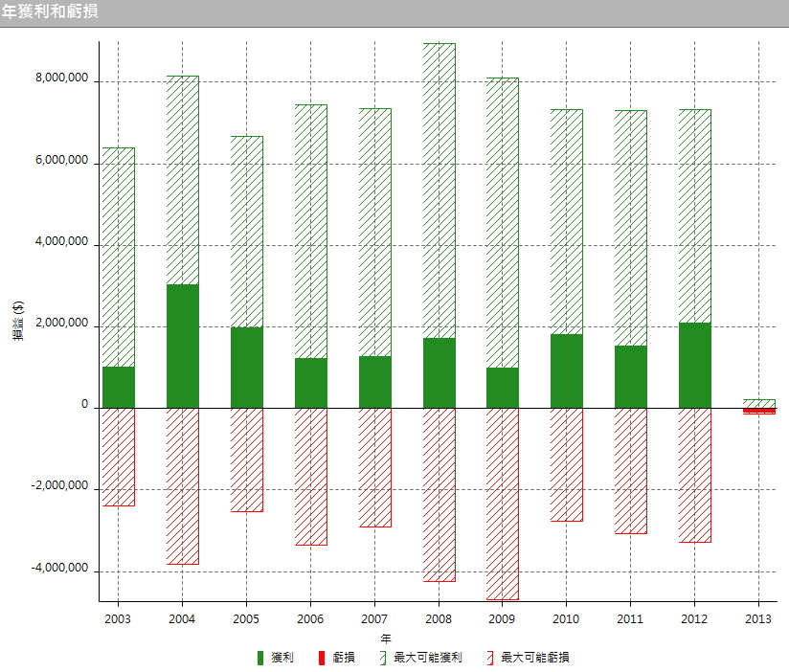Select the 最大可能虧損 legend label
The image size is (789, 672).
535,658
